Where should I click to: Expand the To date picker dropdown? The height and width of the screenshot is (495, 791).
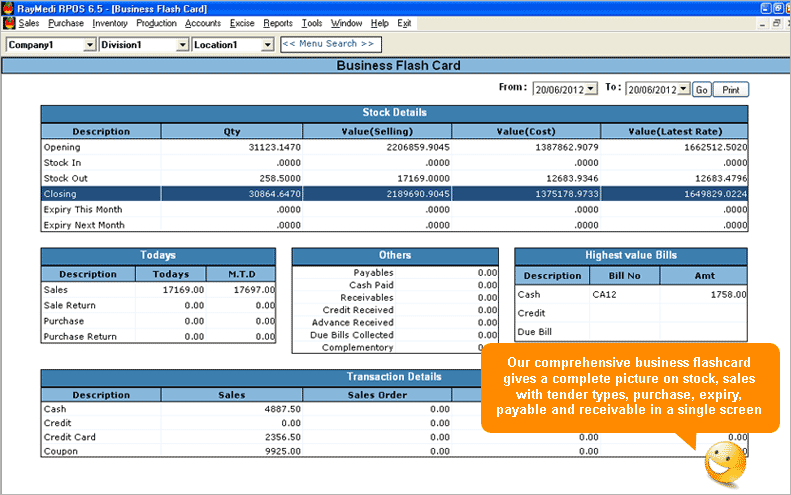[x=683, y=89]
